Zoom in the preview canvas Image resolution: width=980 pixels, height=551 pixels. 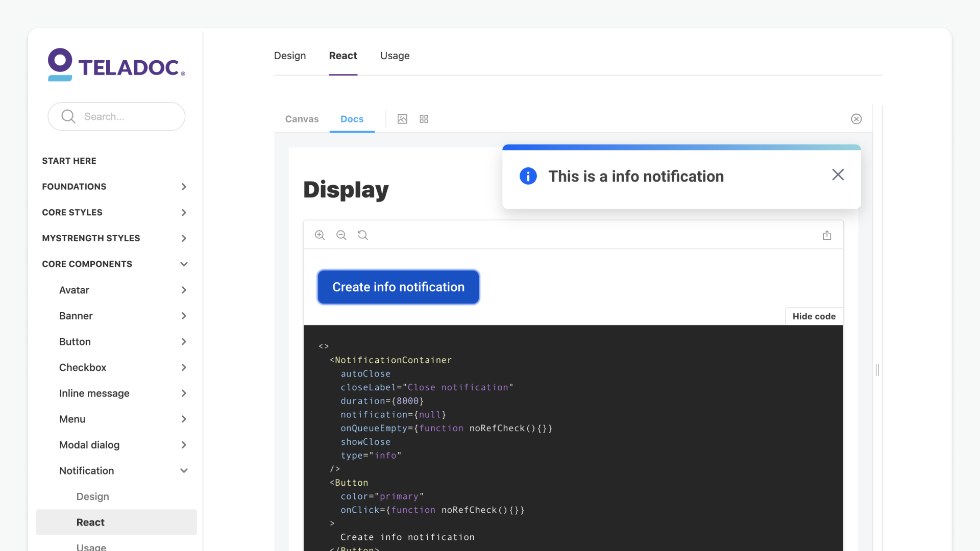pos(320,235)
